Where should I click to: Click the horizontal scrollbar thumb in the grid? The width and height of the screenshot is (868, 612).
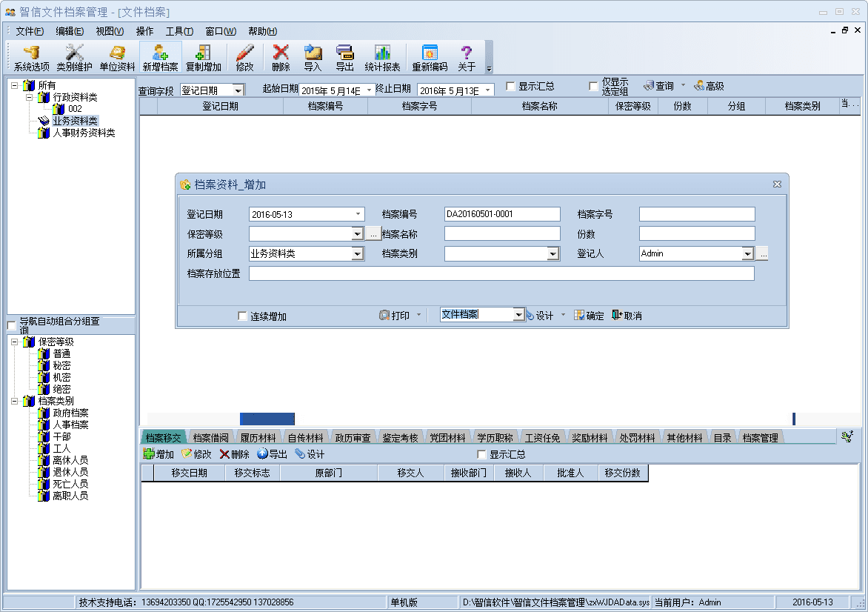click(267, 419)
